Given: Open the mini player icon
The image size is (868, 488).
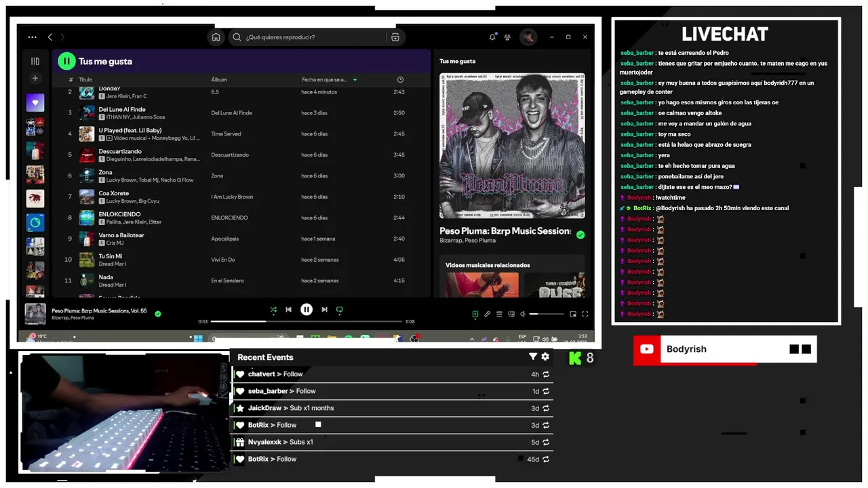Looking at the screenshot, I should (573, 314).
